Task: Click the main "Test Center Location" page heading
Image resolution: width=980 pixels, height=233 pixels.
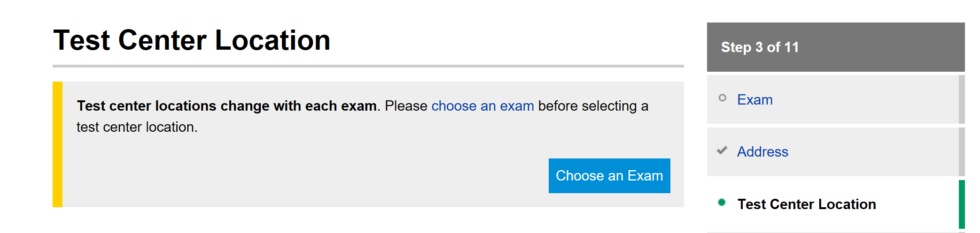Action: click(x=192, y=40)
